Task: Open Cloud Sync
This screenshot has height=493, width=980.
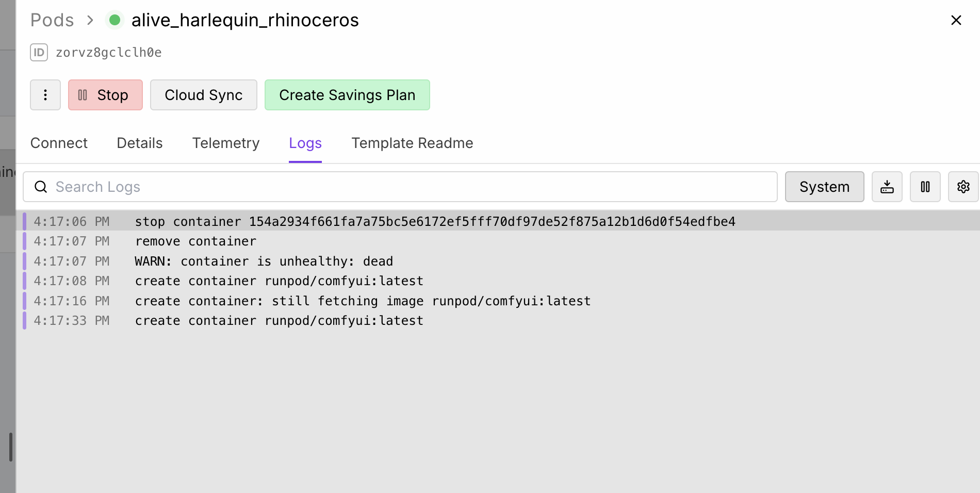Action: (203, 95)
